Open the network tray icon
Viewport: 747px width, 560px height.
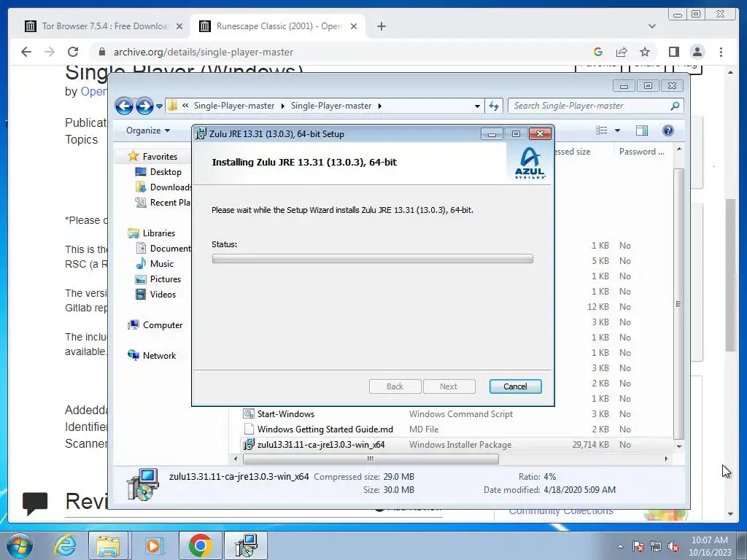pos(656,546)
